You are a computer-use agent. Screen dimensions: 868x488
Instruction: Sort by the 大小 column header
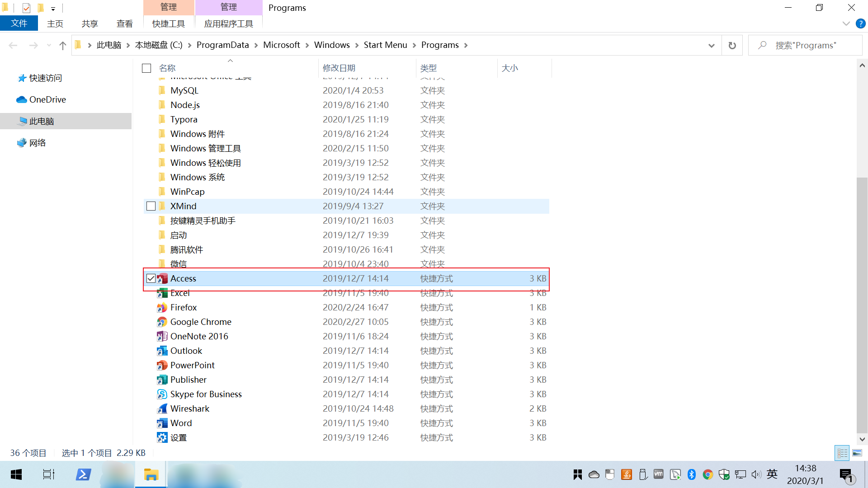pos(524,68)
